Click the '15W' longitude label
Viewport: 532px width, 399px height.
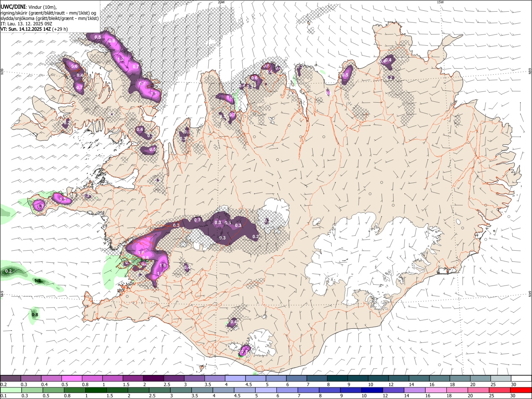(440, 2)
